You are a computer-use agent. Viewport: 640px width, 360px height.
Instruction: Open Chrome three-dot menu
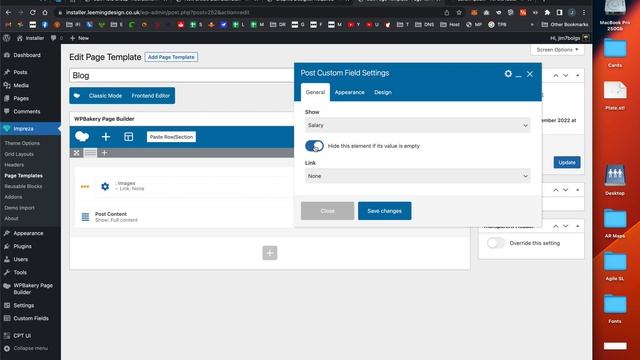[584, 13]
